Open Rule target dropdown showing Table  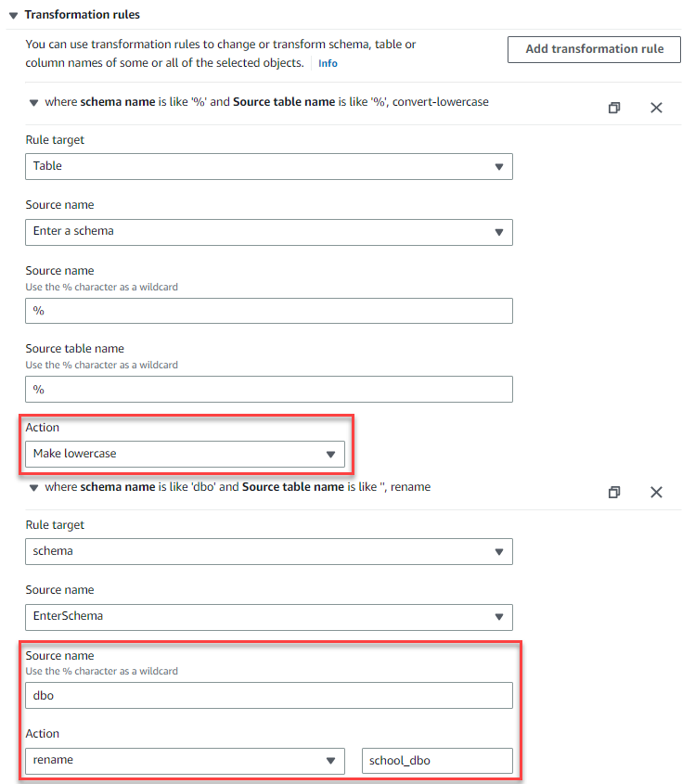[x=268, y=166]
